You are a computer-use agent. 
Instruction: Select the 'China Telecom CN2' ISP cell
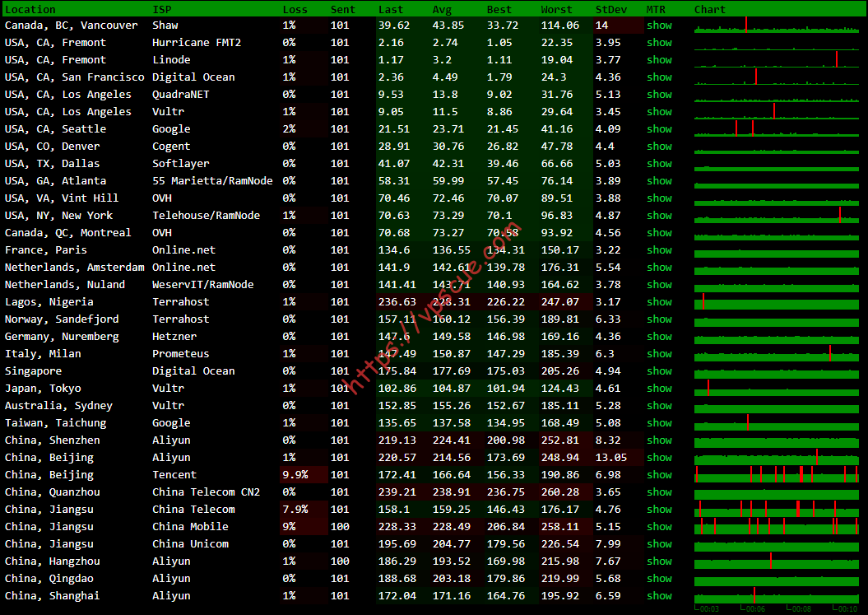tap(206, 492)
